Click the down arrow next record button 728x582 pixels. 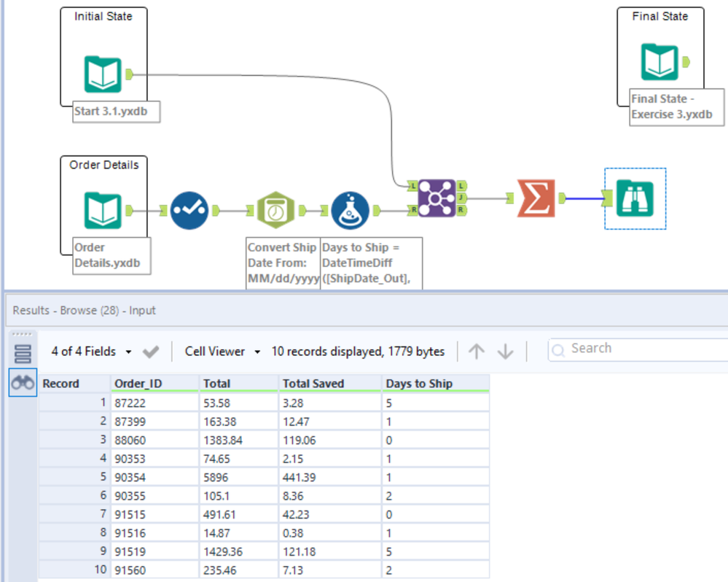click(x=505, y=352)
